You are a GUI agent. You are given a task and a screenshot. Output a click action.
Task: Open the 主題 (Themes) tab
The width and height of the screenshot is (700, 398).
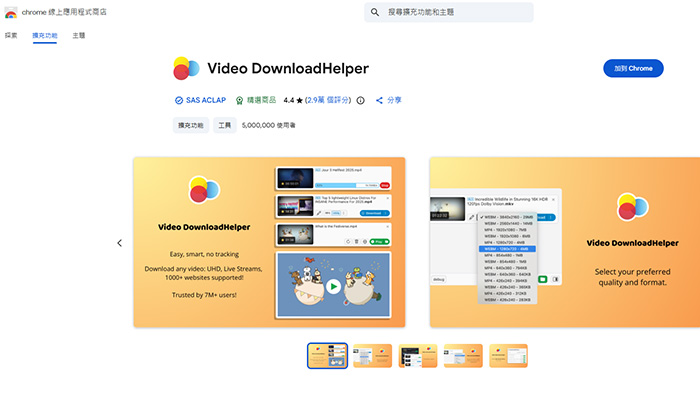coord(79,35)
